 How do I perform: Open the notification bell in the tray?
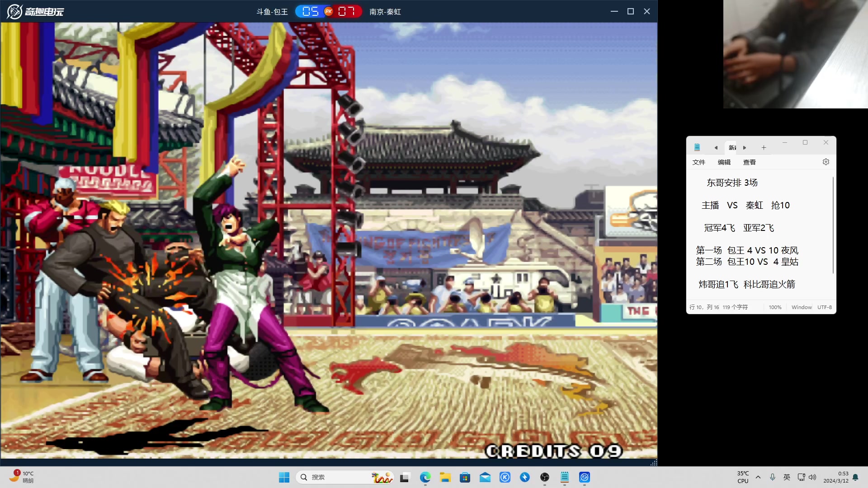(855, 477)
